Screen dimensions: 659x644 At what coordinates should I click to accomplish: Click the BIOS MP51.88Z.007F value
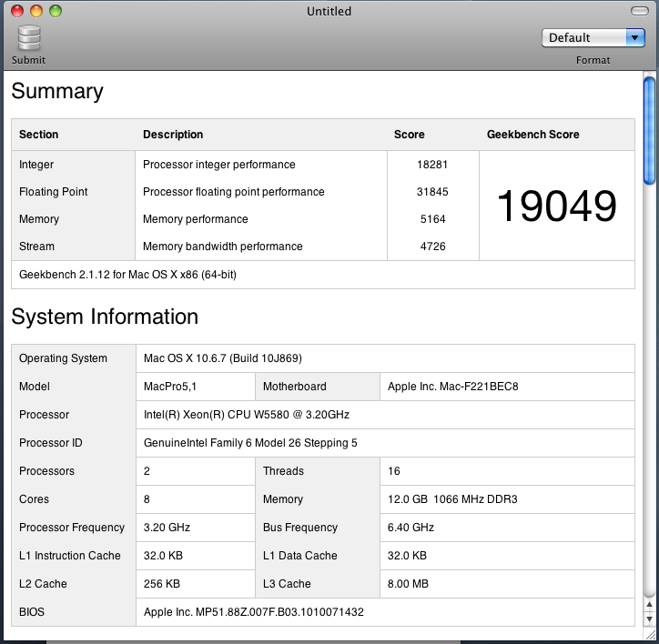(253, 611)
